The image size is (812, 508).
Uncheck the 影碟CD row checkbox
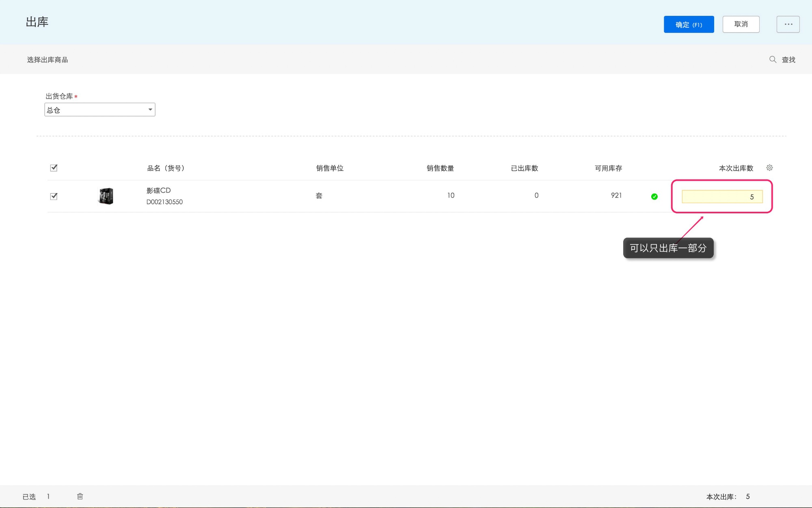(x=54, y=196)
